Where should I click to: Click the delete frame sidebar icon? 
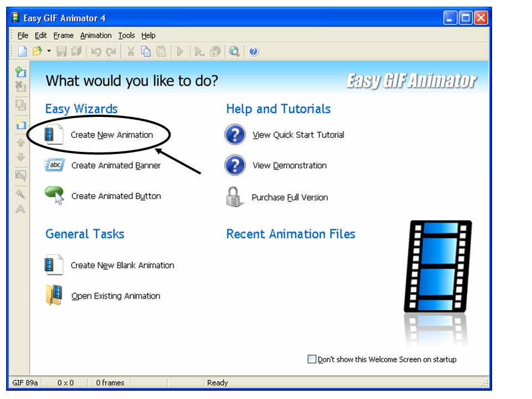click(x=21, y=86)
